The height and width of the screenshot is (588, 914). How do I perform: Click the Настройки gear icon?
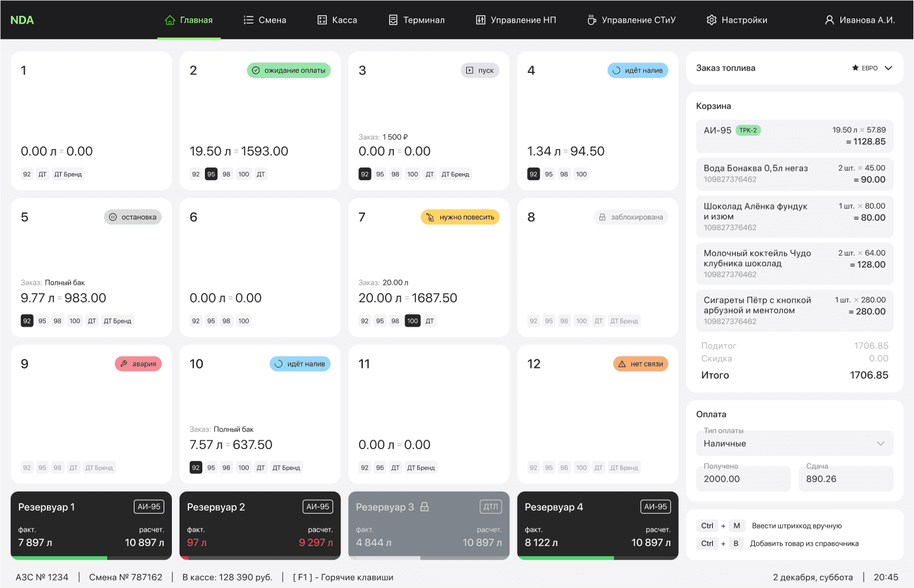712,20
